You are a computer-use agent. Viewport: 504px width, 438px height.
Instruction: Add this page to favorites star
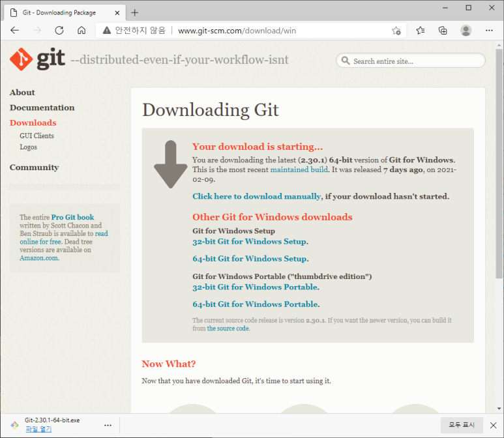[396, 31]
